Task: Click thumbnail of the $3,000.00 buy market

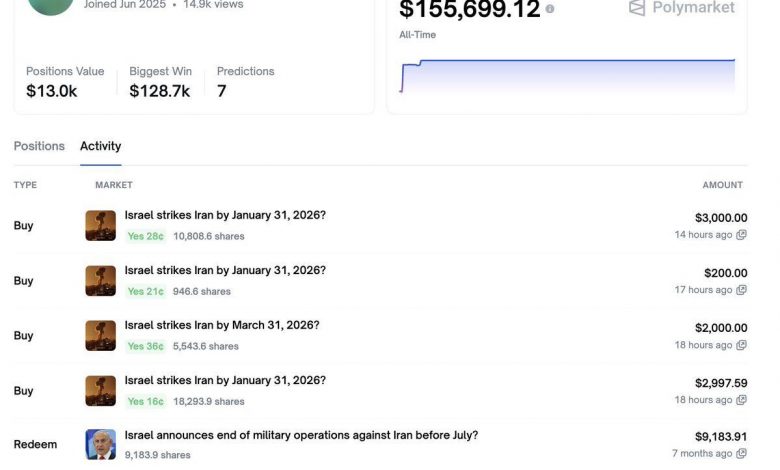Action: click(x=100, y=225)
